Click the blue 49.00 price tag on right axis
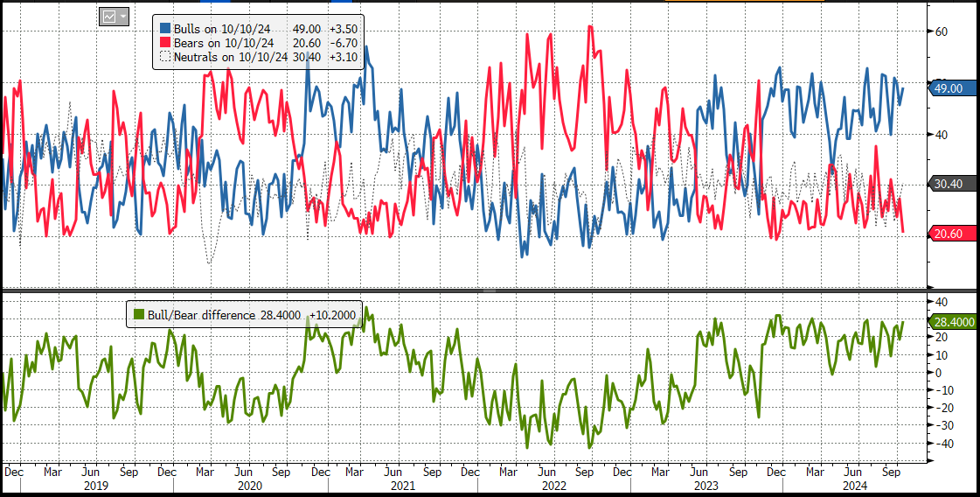 (x=953, y=88)
